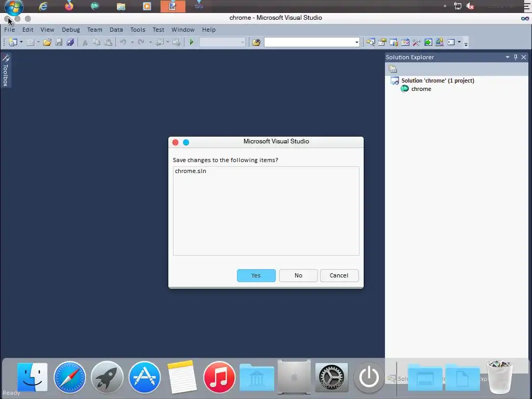The width and height of the screenshot is (532, 399).
Task: Open the Team menu
Action: pos(95,30)
